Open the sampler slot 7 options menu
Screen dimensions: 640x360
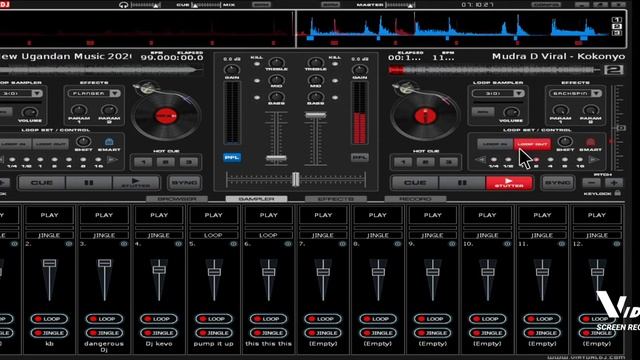(x=342, y=244)
